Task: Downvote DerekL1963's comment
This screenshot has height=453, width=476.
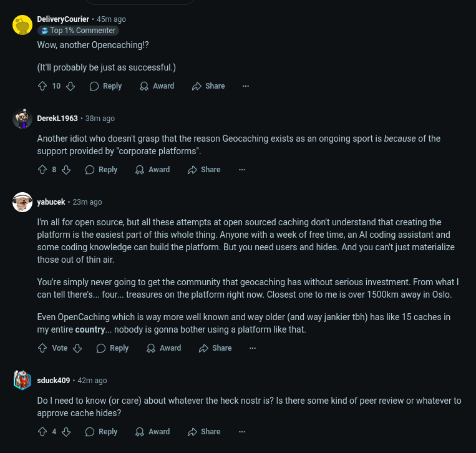Action: pos(66,170)
